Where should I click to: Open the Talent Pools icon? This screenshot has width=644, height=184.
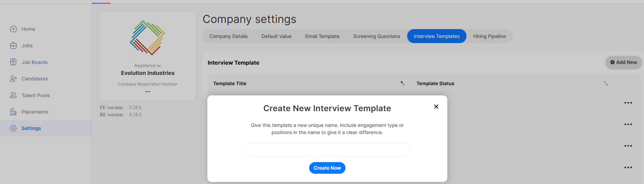click(x=13, y=95)
